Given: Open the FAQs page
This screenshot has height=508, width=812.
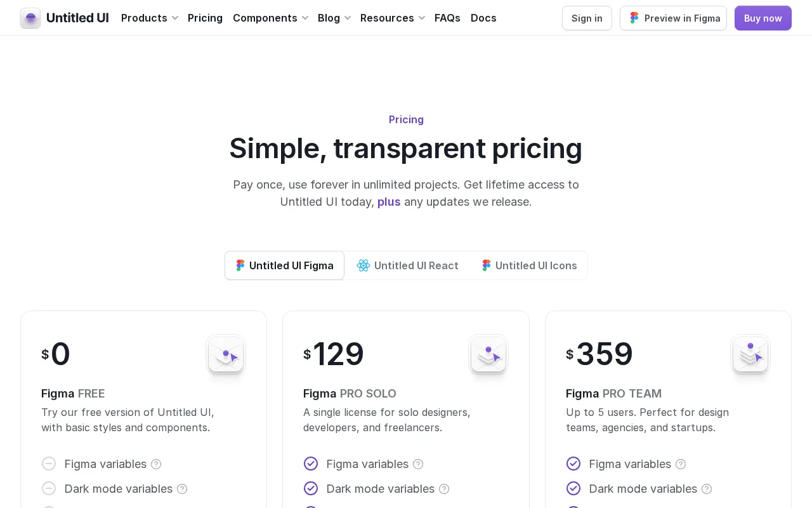Looking at the screenshot, I should click(447, 18).
